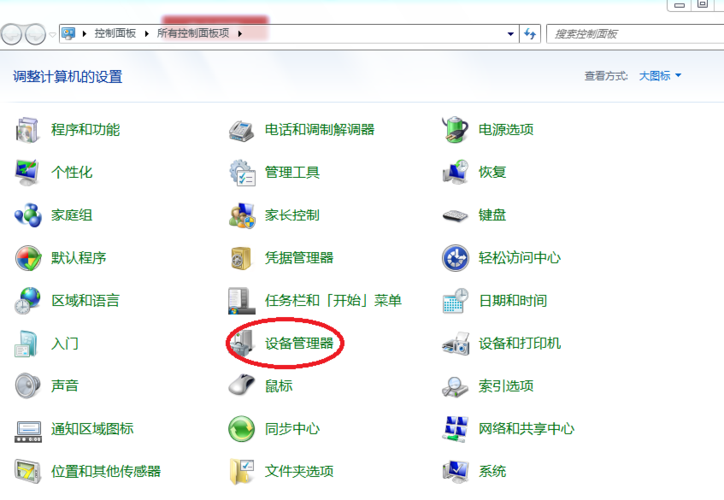Open the 默认程序 icon
Screen dimensions: 724x500
point(28,258)
